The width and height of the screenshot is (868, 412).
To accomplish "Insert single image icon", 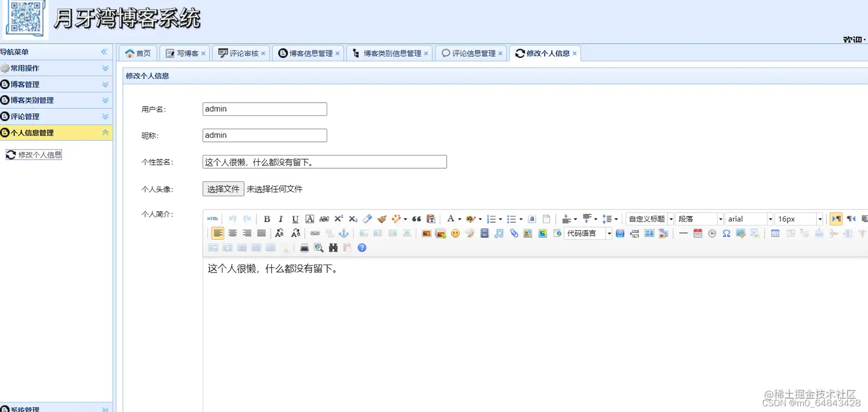I will [x=427, y=234].
